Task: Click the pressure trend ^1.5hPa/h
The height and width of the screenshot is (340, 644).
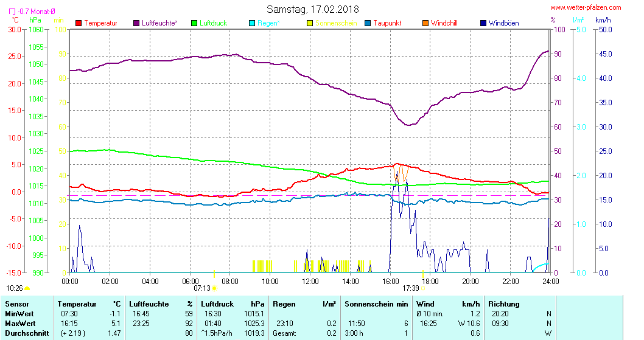Action: click(217, 333)
